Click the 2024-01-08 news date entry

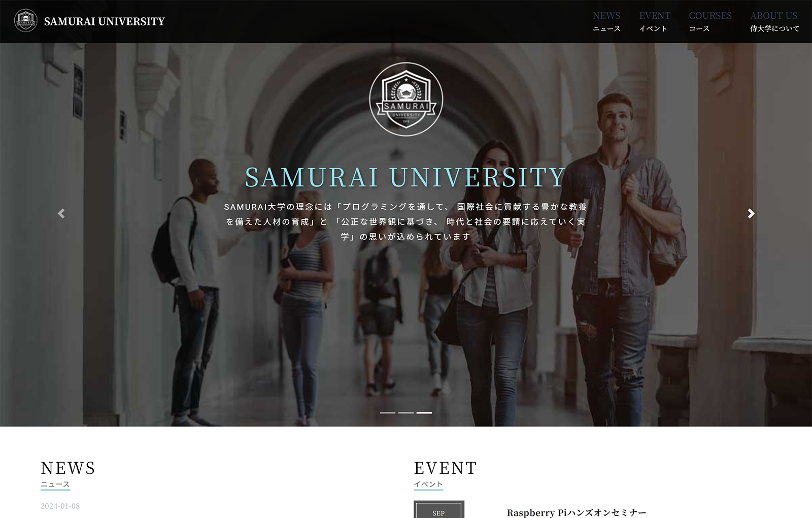(60, 506)
